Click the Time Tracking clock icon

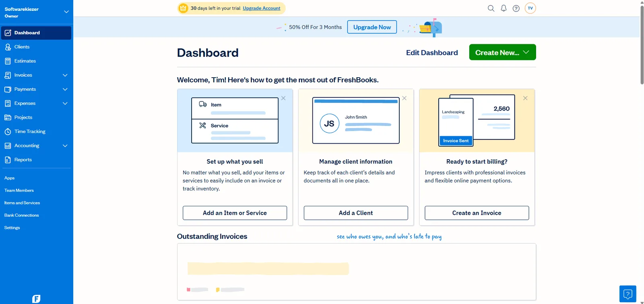click(x=8, y=131)
